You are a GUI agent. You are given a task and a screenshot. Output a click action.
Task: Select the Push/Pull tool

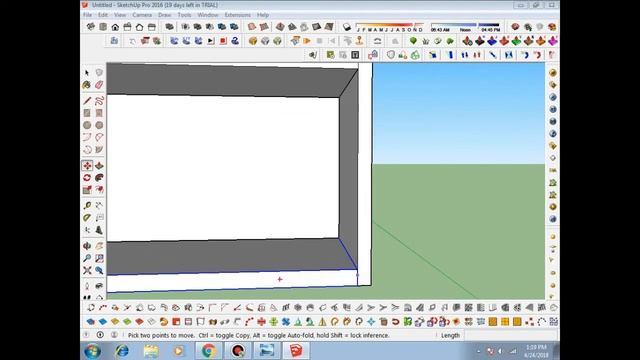[x=99, y=166]
